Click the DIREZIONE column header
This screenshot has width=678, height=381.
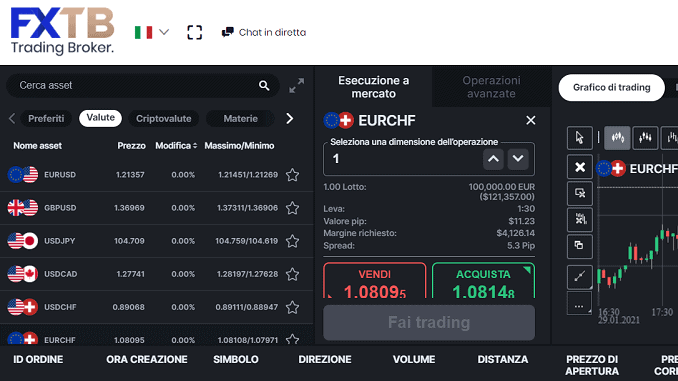pyautogui.click(x=325, y=359)
